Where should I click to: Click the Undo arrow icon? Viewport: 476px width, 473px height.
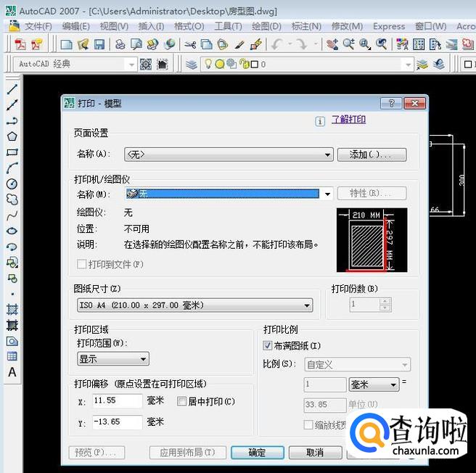point(276,45)
